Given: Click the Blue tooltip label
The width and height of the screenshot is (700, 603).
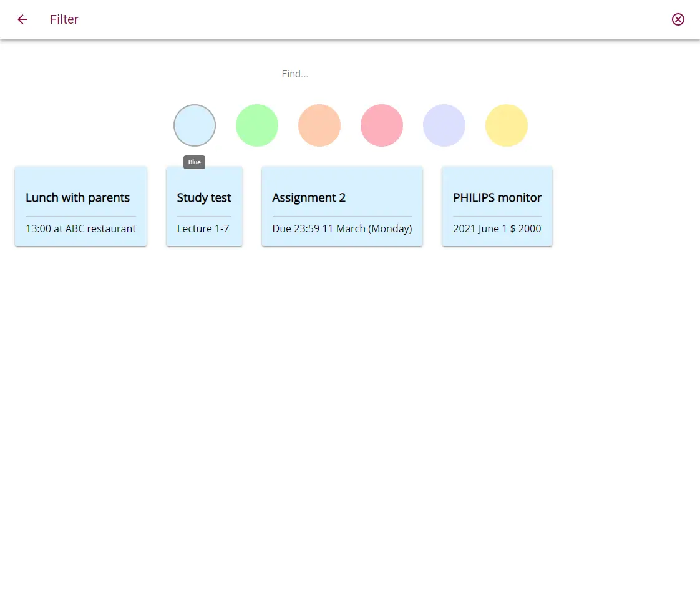Looking at the screenshot, I should 194,162.
